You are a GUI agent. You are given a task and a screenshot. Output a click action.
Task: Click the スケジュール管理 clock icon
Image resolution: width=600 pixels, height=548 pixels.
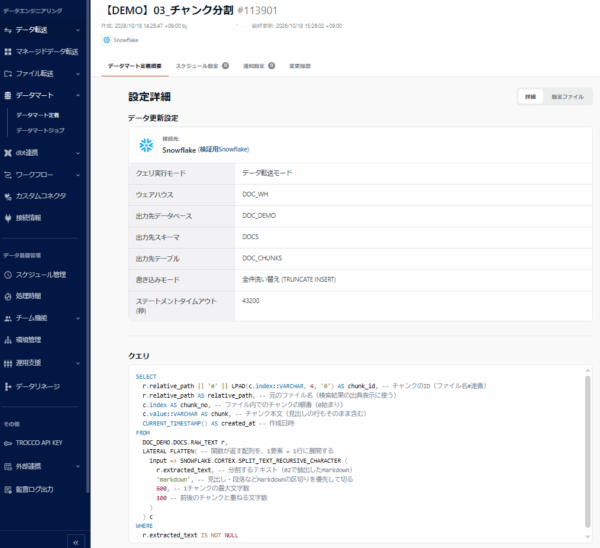pos(8,275)
